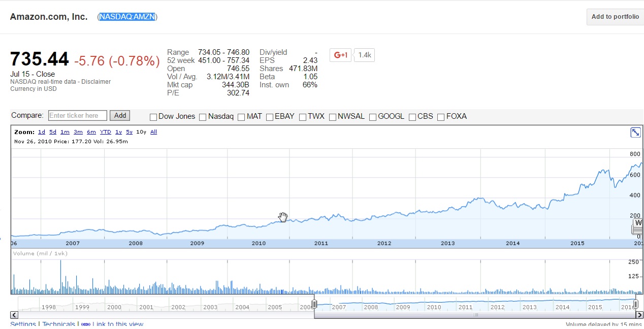Viewport: 644px width, 329px height.
Task: Switch chart range to 1y
Action: 119,132
